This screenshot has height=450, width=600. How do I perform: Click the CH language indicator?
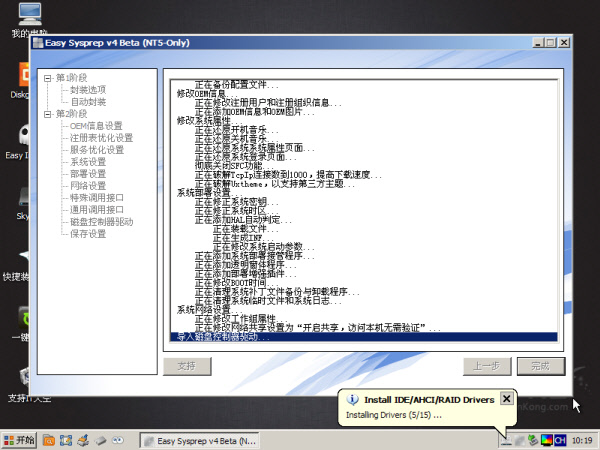click(560, 440)
